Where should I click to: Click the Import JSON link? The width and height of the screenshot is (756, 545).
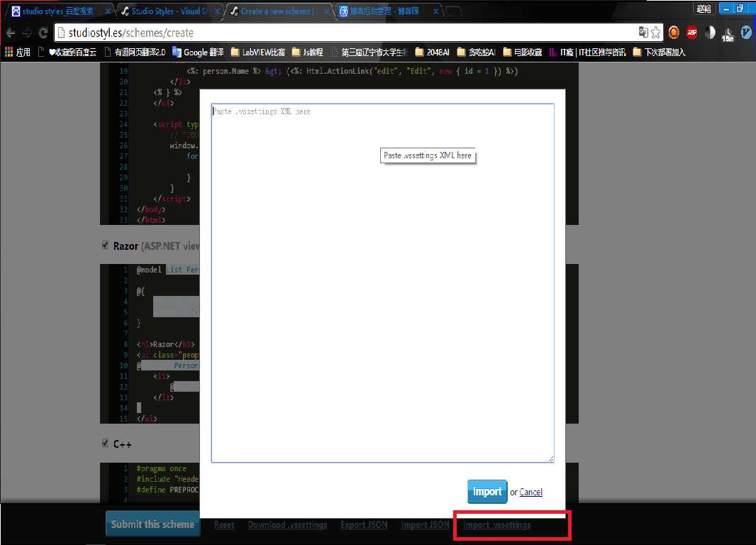[426, 524]
